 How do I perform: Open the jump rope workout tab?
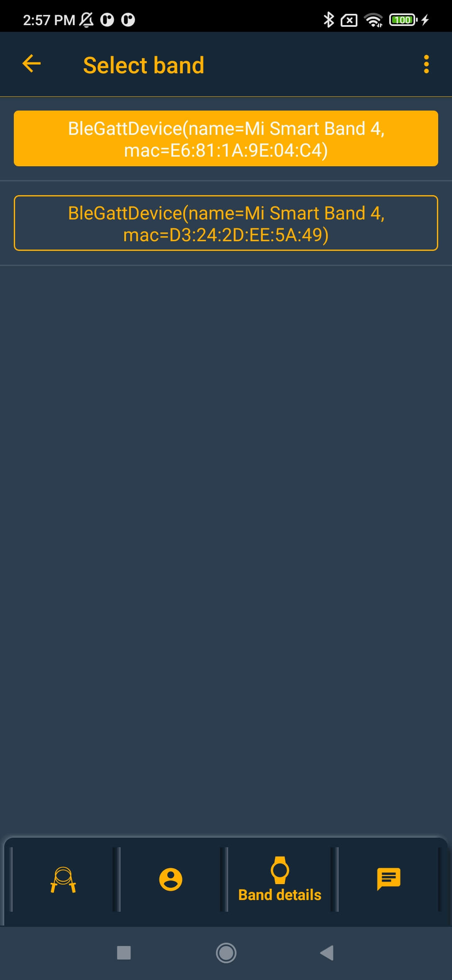(63, 879)
